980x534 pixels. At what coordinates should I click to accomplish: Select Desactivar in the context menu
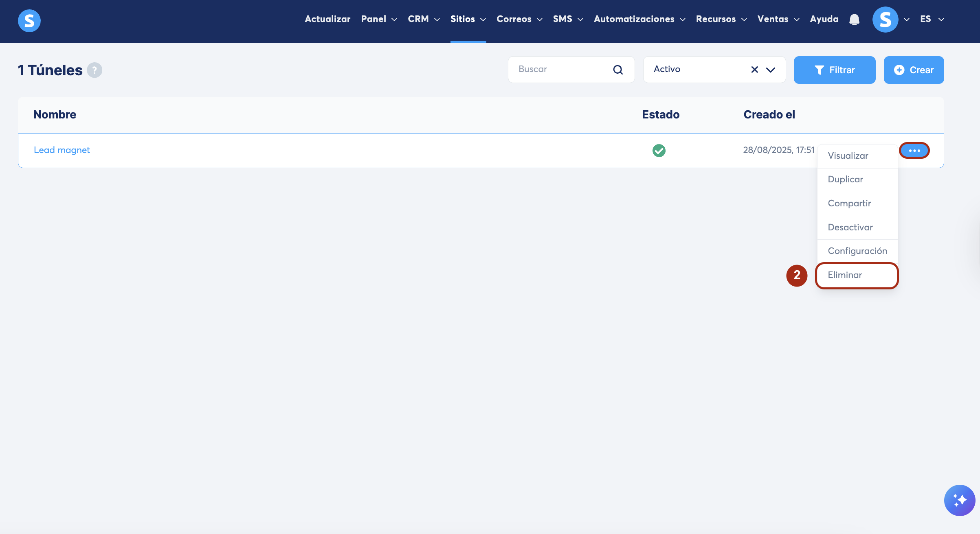[x=850, y=228]
